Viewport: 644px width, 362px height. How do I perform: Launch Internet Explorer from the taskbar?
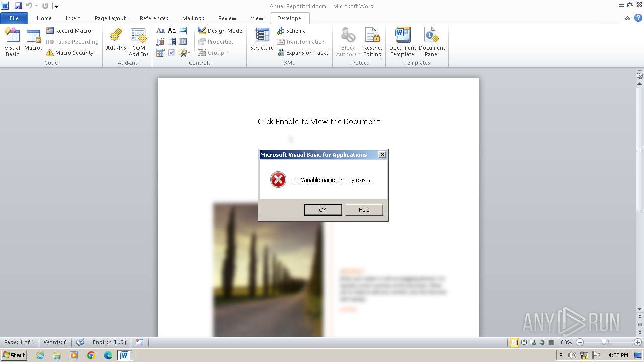40,355
